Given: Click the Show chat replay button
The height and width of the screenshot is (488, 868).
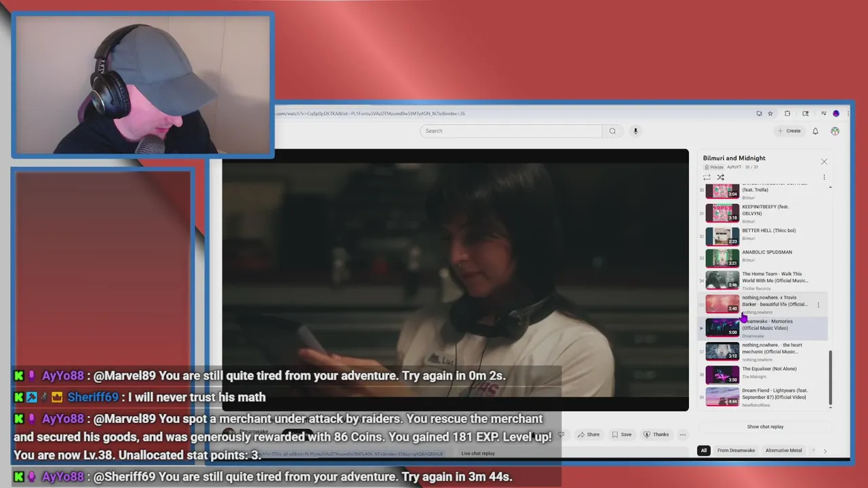Looking at the screenshot, I should tap(765, 426).
